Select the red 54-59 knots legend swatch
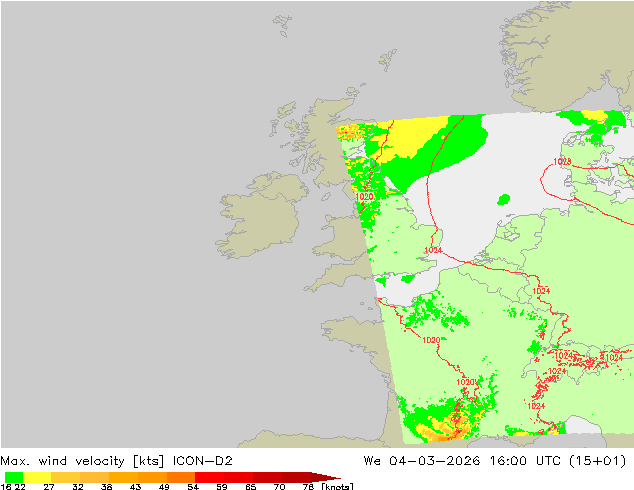The width and height of the screenshot is (634, 490). pyautogui.click(x=209, y=477)
